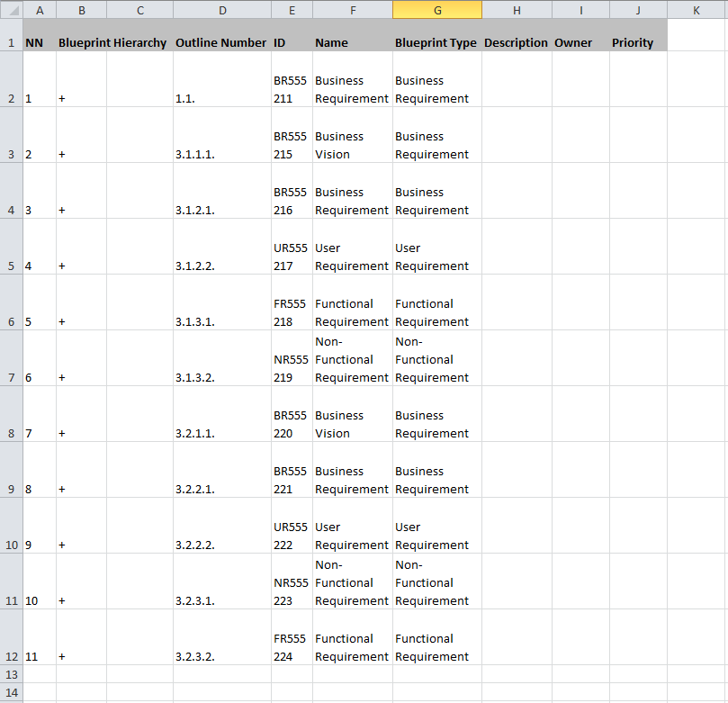The width and height of the screenshot is (728, 703).
Task: Click the Blueprint Type header cell
Action: click(x=437, y=35)
